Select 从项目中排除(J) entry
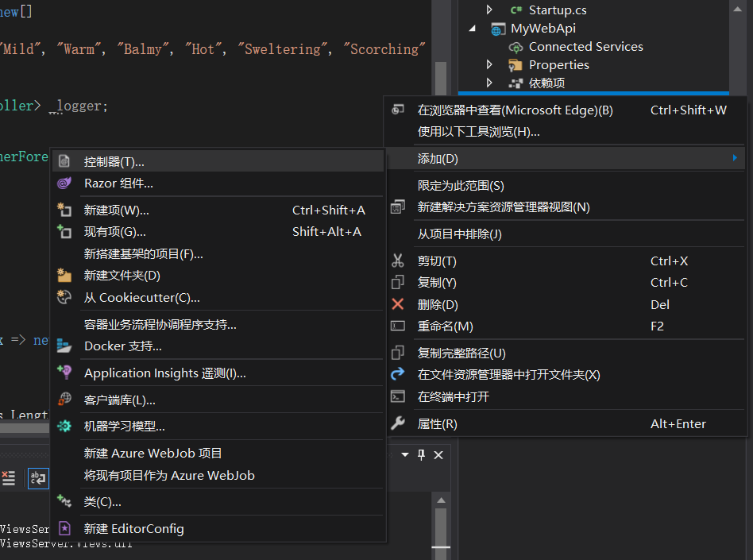This screenshot has width=753, height=560. click(x=566, y=234)
